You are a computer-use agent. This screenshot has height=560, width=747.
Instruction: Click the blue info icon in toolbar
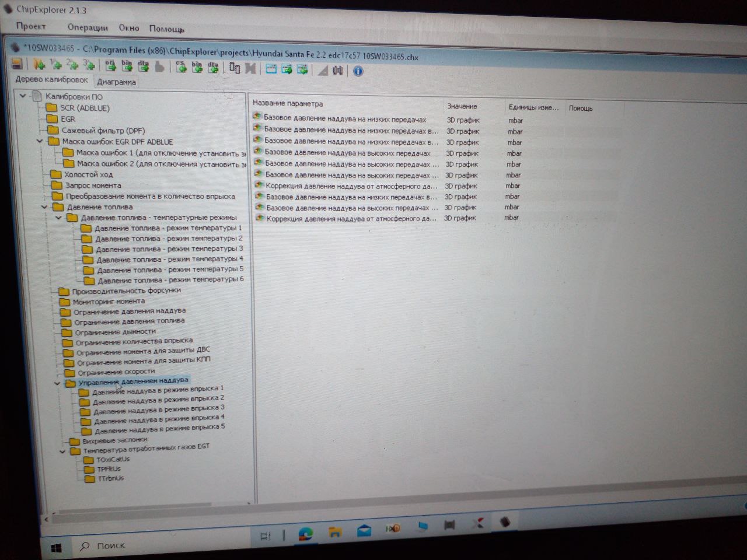click(358, 71)
